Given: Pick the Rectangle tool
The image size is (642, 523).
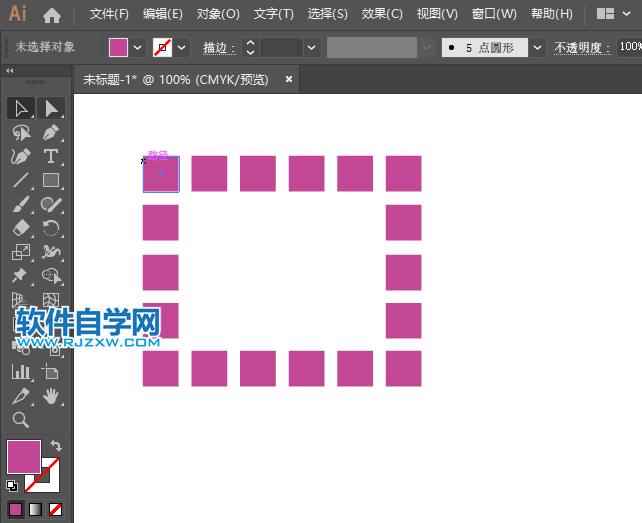Looking at the screenshot, I should (x=51, y=181).
